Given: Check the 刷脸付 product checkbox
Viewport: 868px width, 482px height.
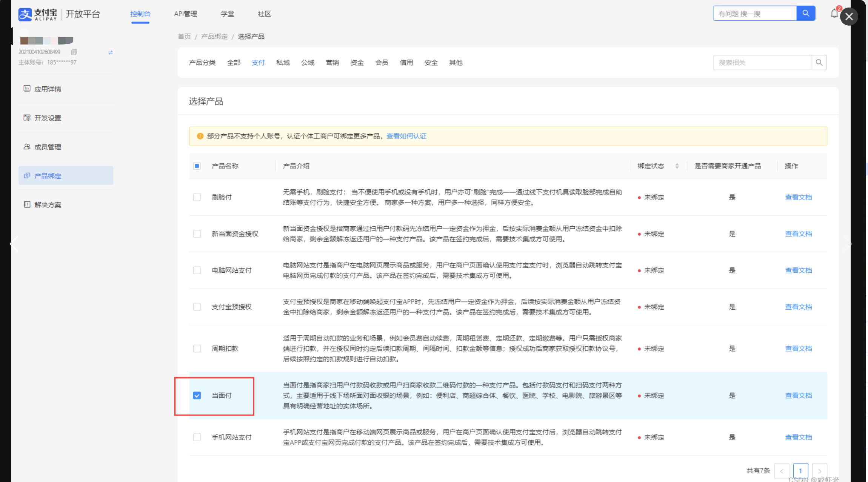Looking at the screenshot, I should [197, 197].
